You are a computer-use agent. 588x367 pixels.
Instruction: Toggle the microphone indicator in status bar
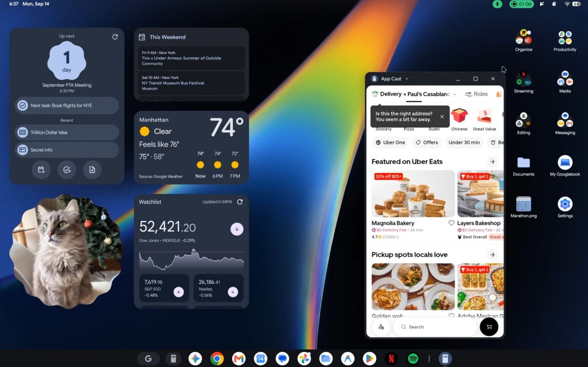[x=497, y=4]
